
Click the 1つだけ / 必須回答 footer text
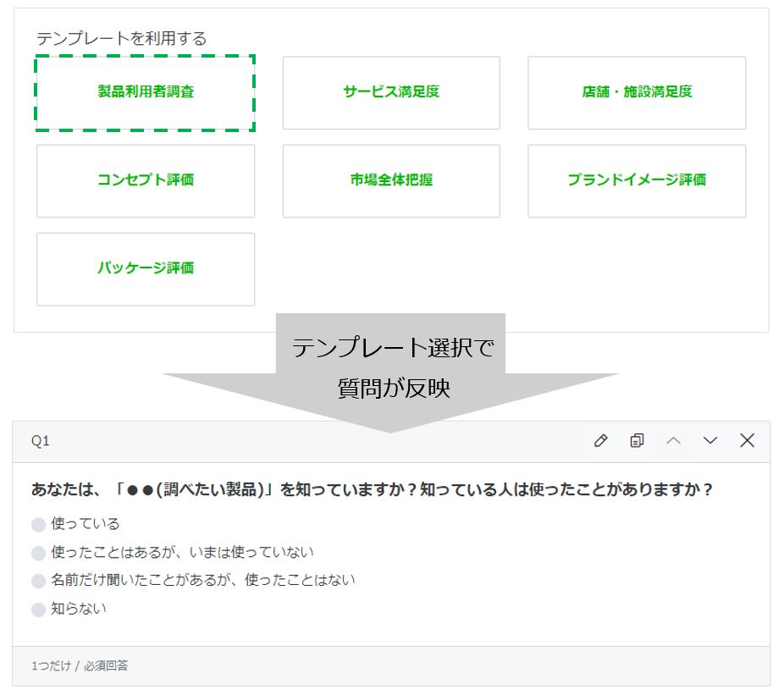(80, 666)
